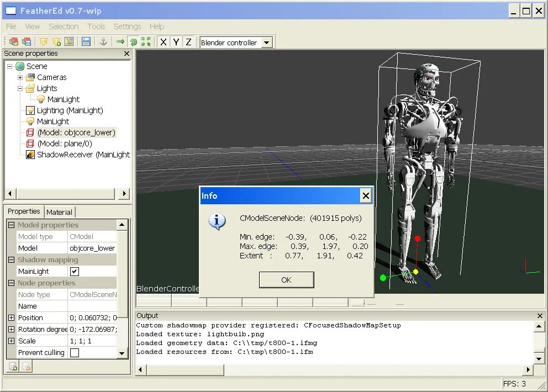Toggle the X axis button
Viewport: 548px width, 392px height.
coord(163,43)
